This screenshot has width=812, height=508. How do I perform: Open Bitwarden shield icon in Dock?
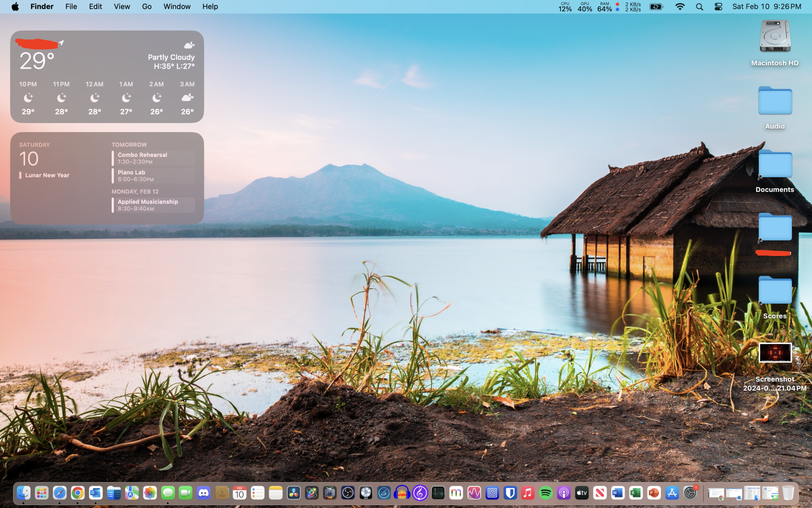510,493
